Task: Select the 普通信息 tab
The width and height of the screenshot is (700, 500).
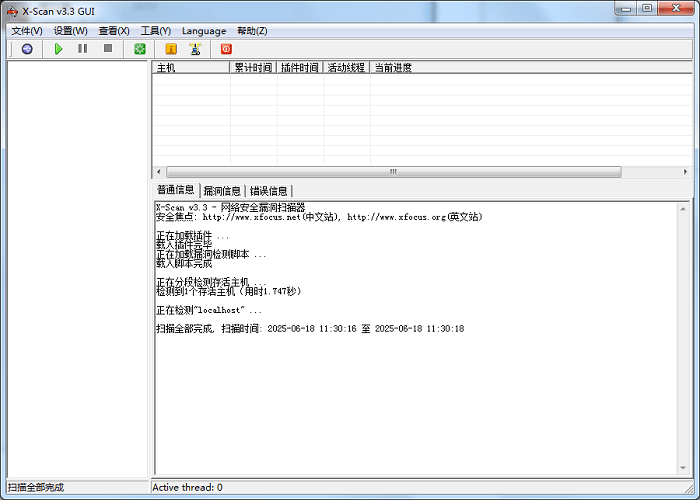Action: tap(175, 190)
